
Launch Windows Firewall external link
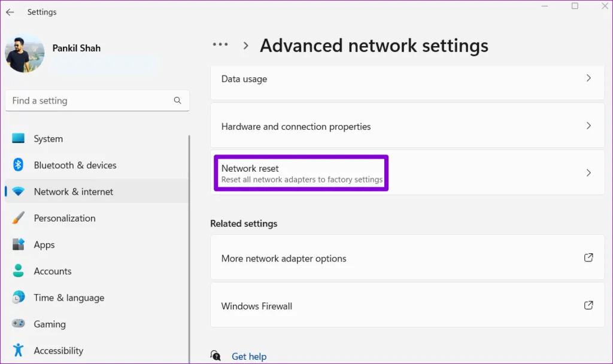(588, 305)
